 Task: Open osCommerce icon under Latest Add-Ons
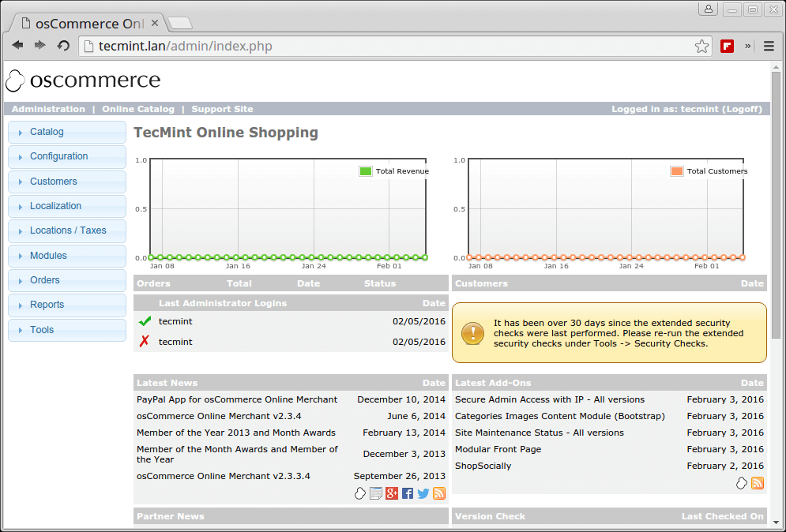pos(742,483)
